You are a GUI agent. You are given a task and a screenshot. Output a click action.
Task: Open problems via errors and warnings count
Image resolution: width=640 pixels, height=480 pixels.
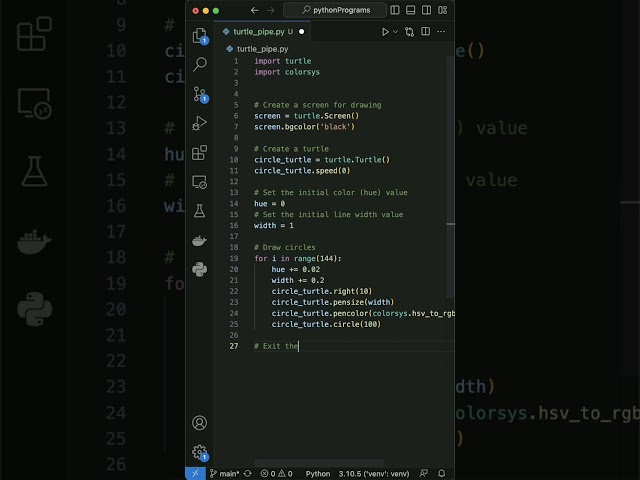pos(276,473)
